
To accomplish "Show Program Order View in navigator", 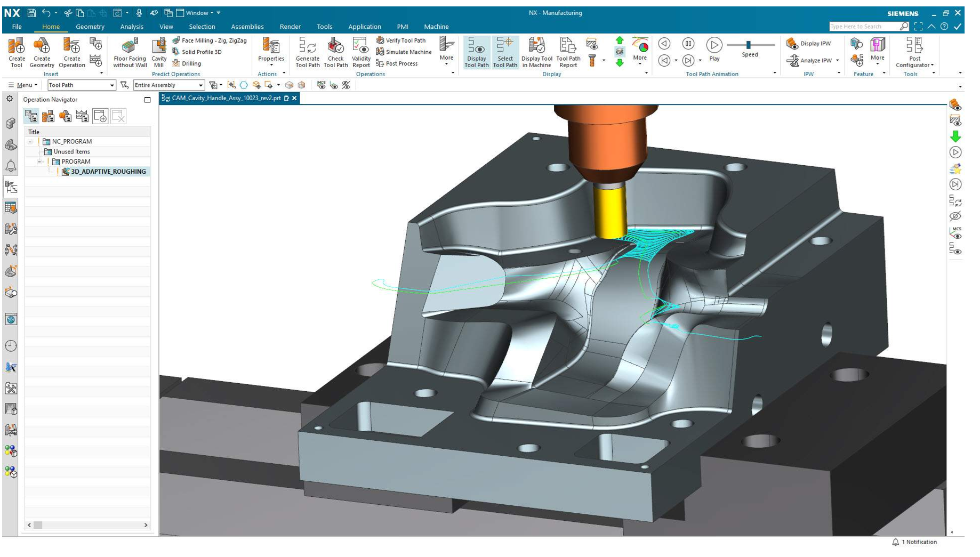I will tap(31, 116).
